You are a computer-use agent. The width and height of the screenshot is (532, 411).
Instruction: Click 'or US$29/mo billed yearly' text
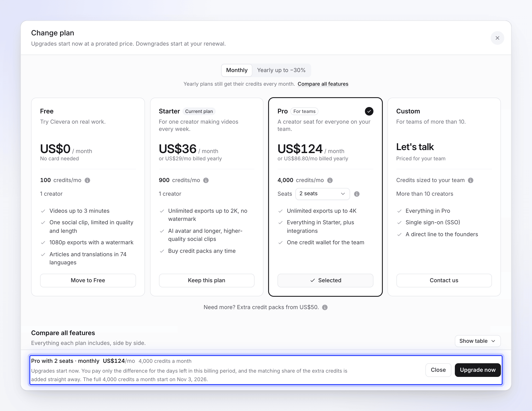190,159
